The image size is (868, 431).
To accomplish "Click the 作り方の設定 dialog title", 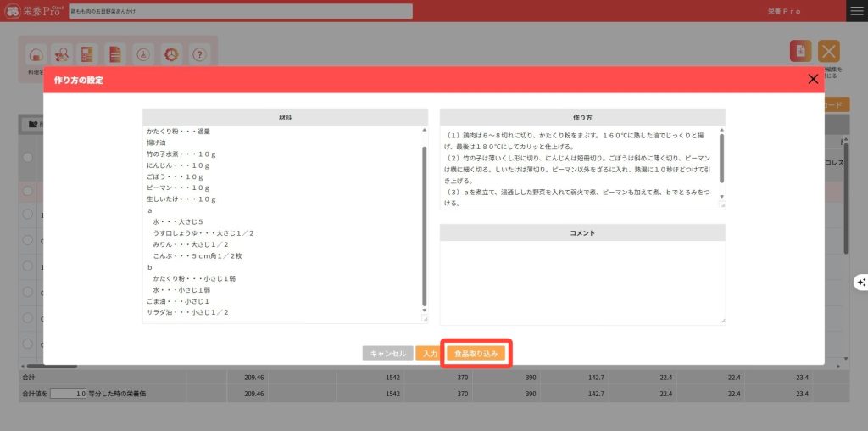I will point(79,81).
